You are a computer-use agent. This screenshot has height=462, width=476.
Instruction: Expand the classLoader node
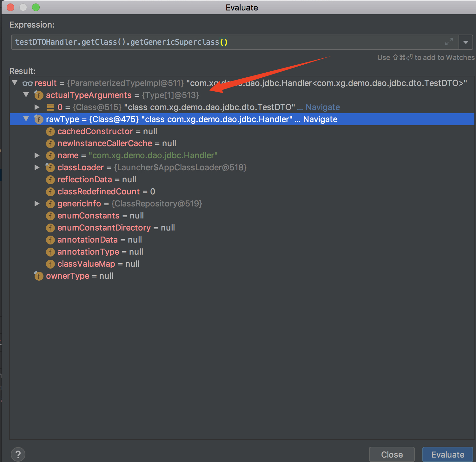click(x=37, y=167)
